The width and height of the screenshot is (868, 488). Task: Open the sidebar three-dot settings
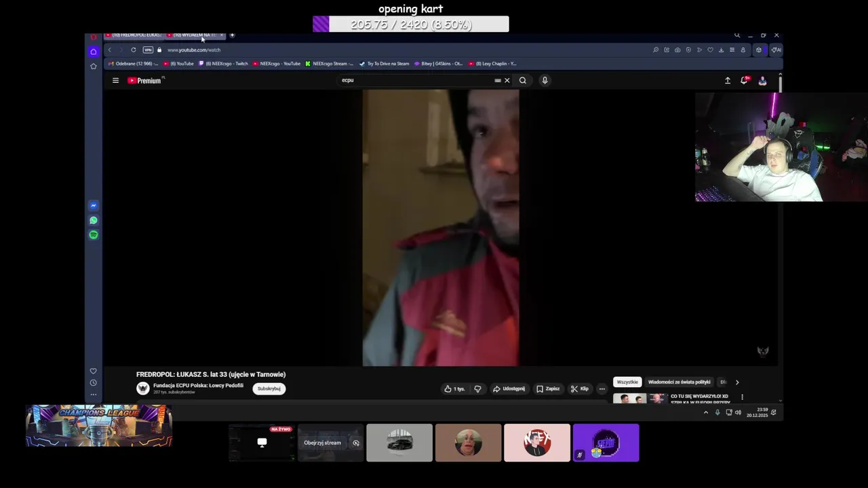pyautogui.click(x=94, y=394)
